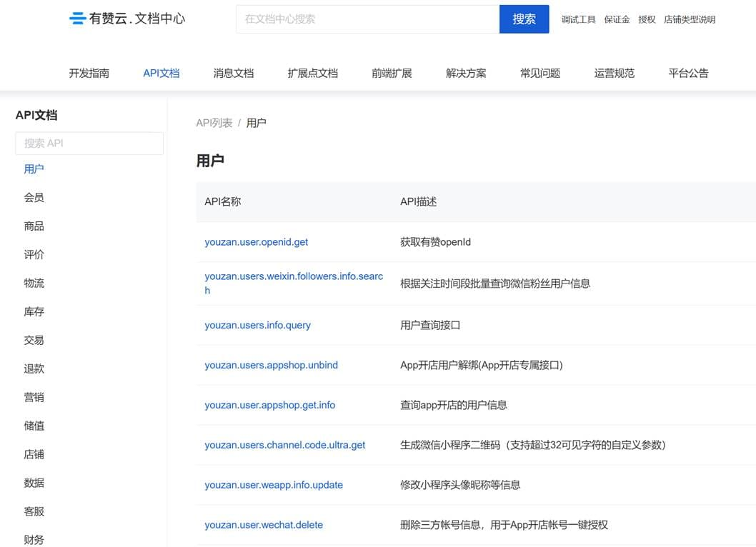Open youzan.user.openid.get API link
Viewport: 756px width, 547px height.
point(256,242)
